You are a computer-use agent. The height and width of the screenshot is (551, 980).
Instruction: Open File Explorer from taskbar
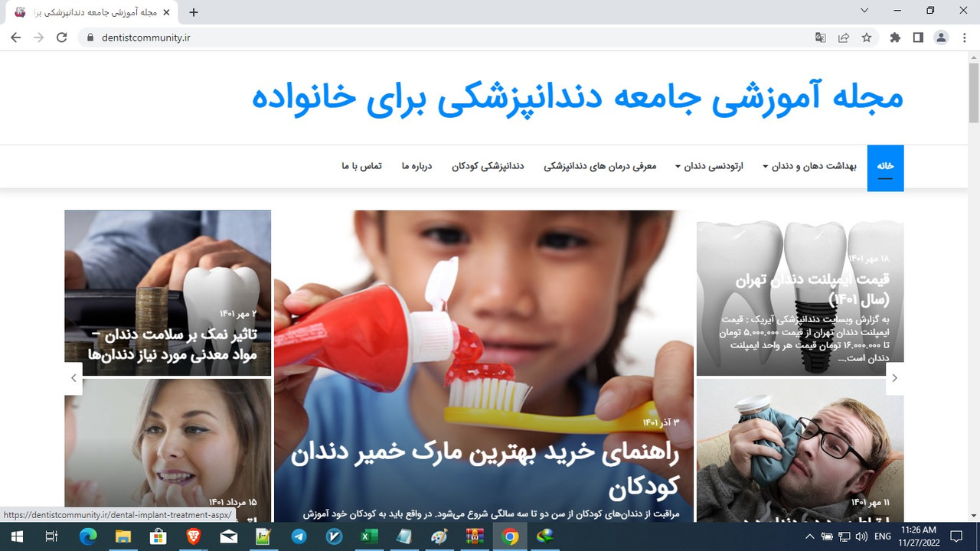(125, 536)
